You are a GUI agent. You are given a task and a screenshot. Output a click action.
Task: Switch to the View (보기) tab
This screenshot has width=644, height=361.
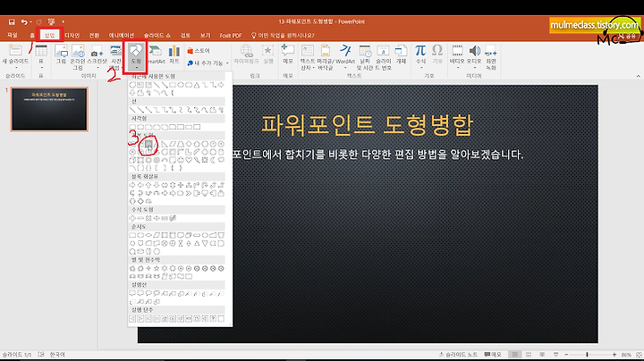pos(206,35)
